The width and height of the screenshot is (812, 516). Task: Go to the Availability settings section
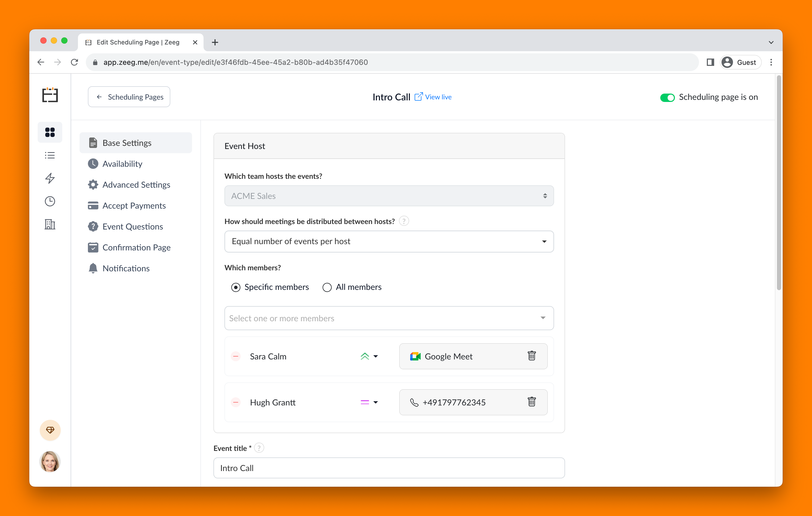(x=122, y=164)
